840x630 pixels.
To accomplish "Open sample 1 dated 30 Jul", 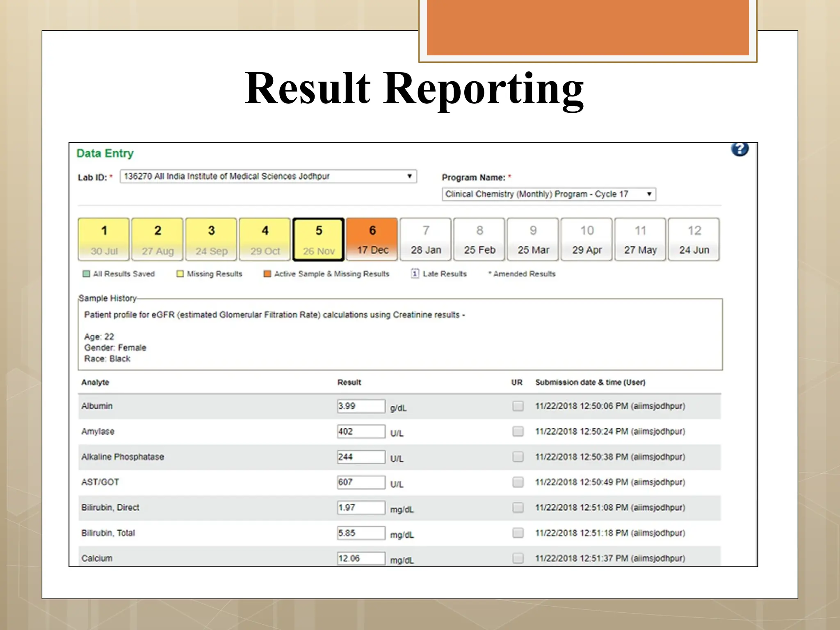I will [104, 240].
